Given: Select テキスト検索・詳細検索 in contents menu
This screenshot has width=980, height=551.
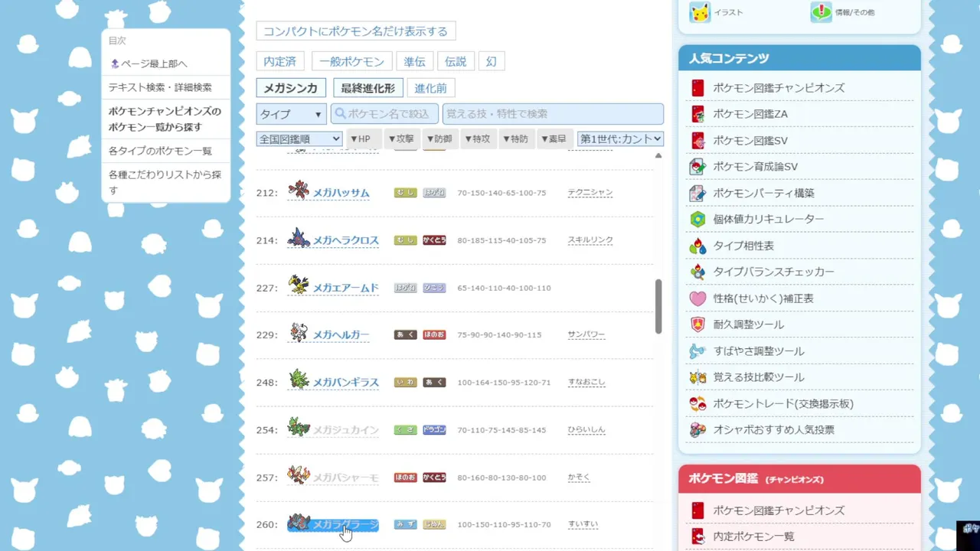Looking at the screenshot, I should (x=161, y=87).
